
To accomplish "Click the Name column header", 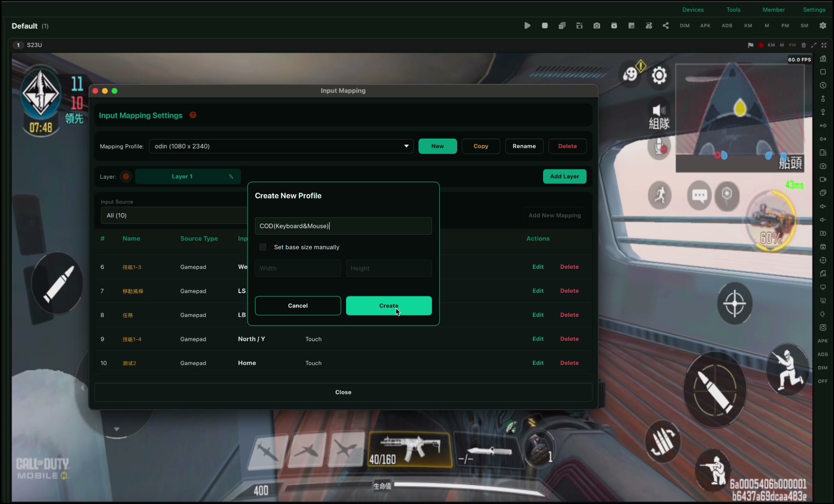I will click(131, 238).
